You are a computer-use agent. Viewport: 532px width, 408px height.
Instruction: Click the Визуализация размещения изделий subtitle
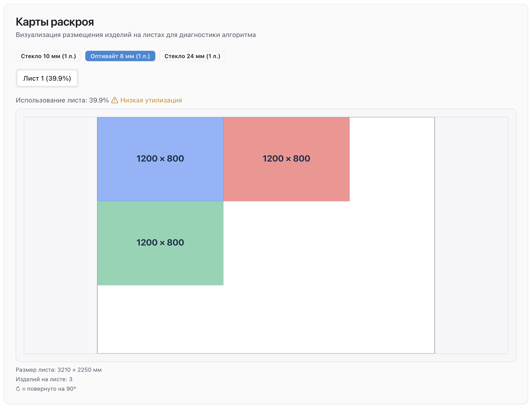pos(136,35)
